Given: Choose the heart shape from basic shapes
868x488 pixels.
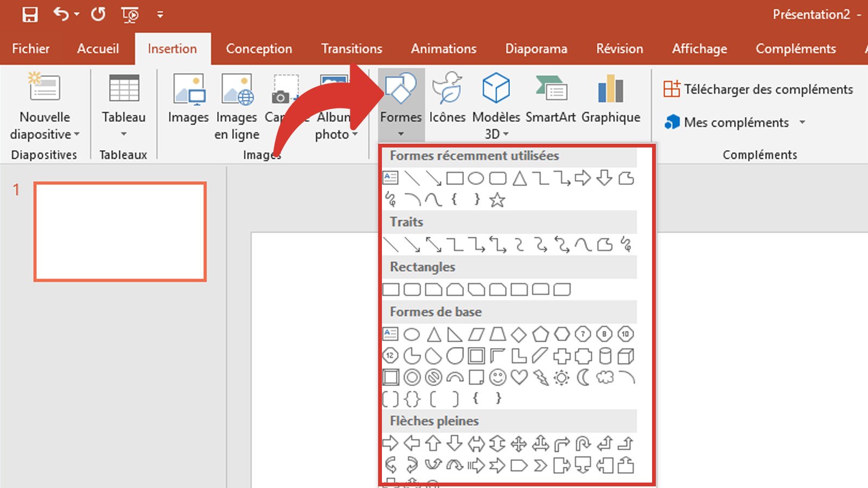Looking at the screenshot, I should pos(519,376).
